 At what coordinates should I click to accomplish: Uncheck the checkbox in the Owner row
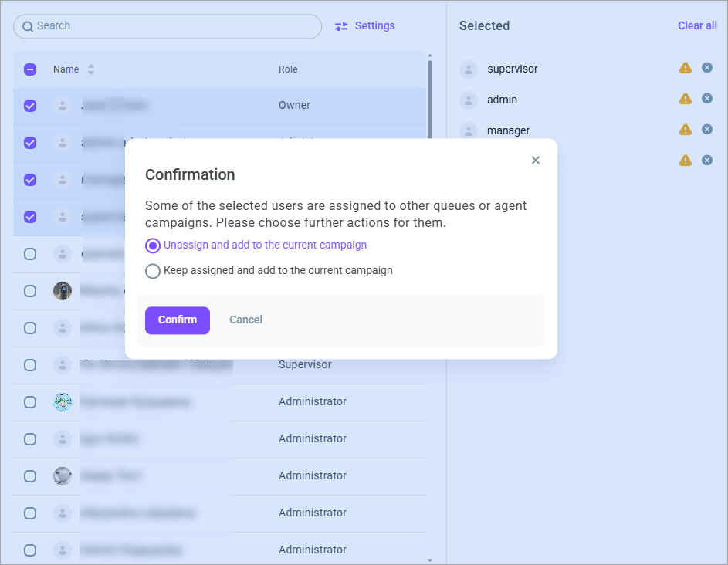click(x=30, y=106)
